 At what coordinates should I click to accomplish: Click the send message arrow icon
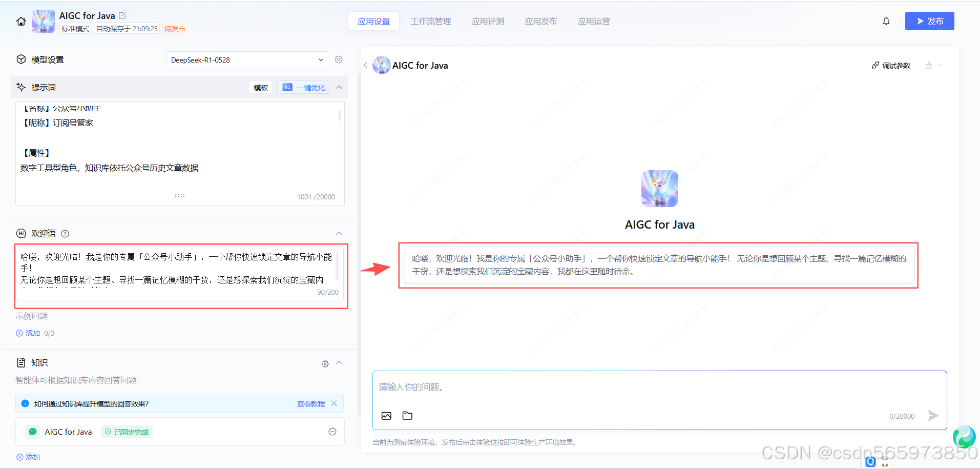933,416
